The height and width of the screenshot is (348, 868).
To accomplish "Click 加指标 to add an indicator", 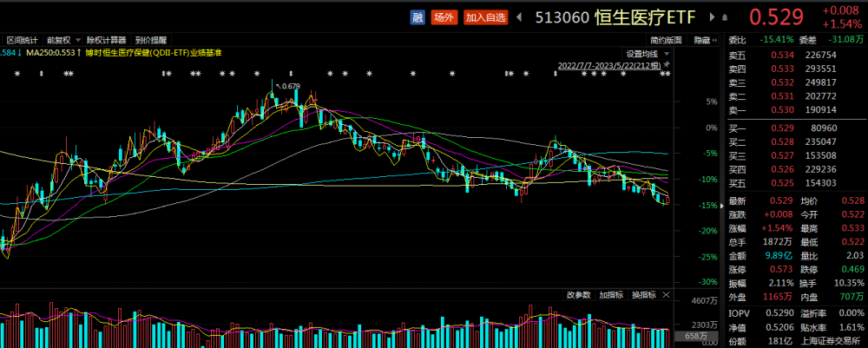I will (612, 295).
